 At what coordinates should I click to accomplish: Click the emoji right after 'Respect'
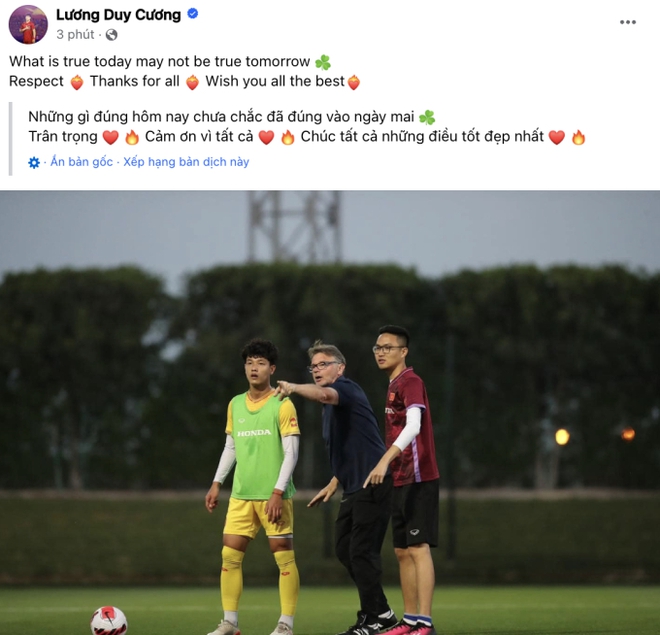(77, 82)
